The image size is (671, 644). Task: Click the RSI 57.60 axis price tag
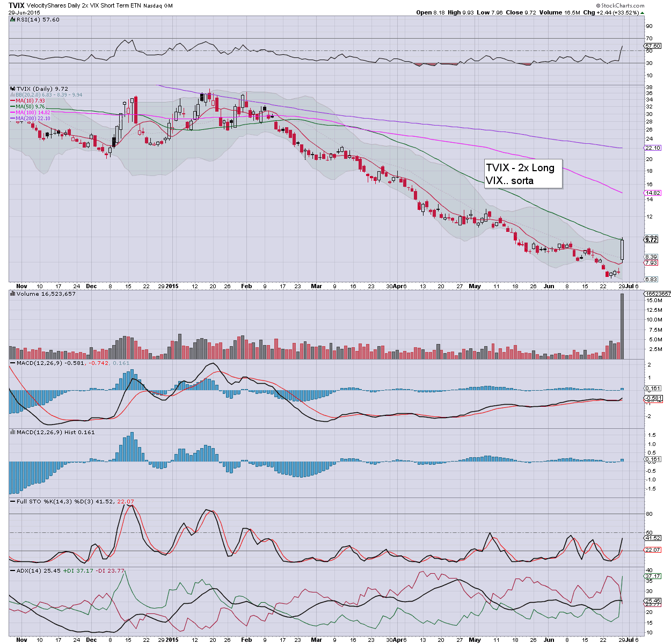[x=653, y=46]
